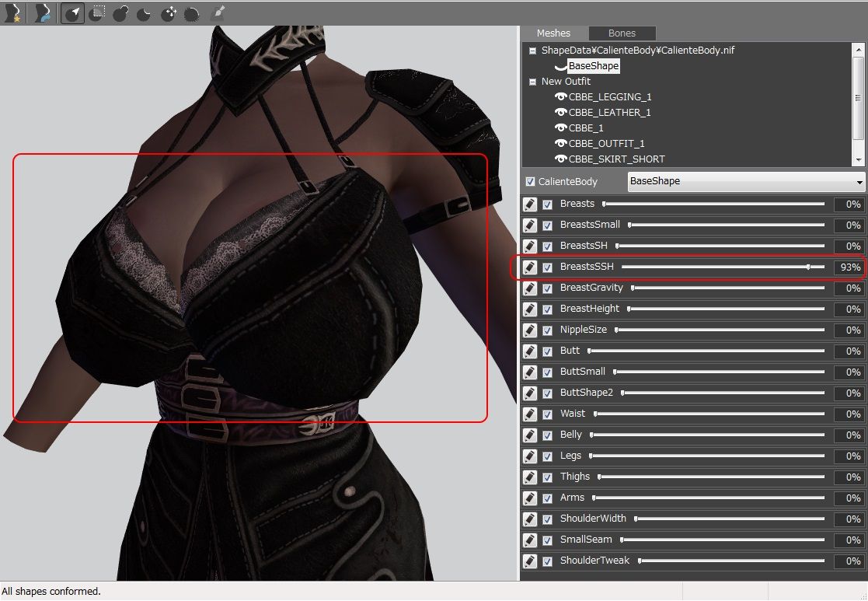The image size is (868, 601).
Task: Select the Move brush tool
Action: pos(169,13)
